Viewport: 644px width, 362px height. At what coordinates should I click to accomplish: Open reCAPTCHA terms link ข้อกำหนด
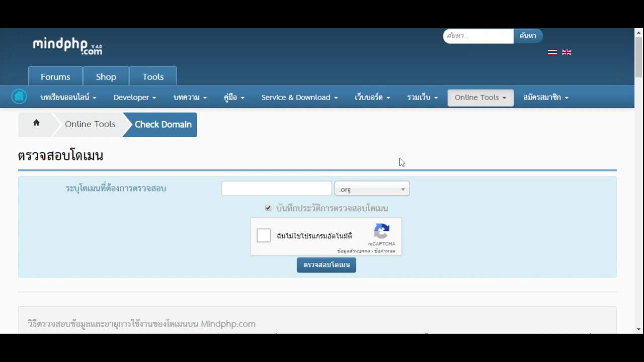(385, 251)
